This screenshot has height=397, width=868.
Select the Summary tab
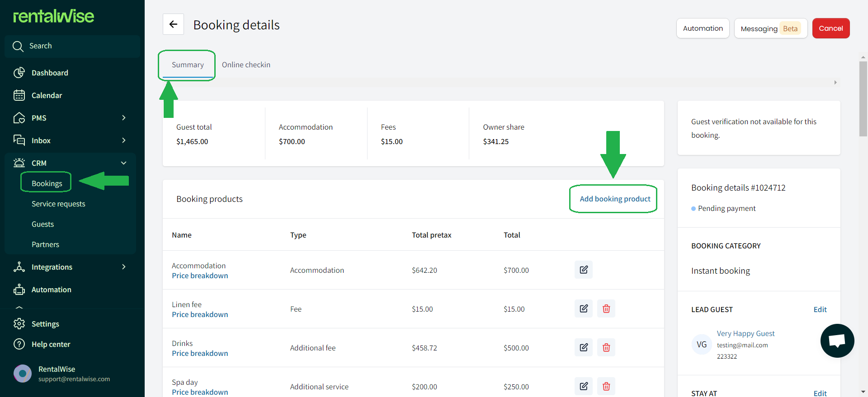point(188,65)
